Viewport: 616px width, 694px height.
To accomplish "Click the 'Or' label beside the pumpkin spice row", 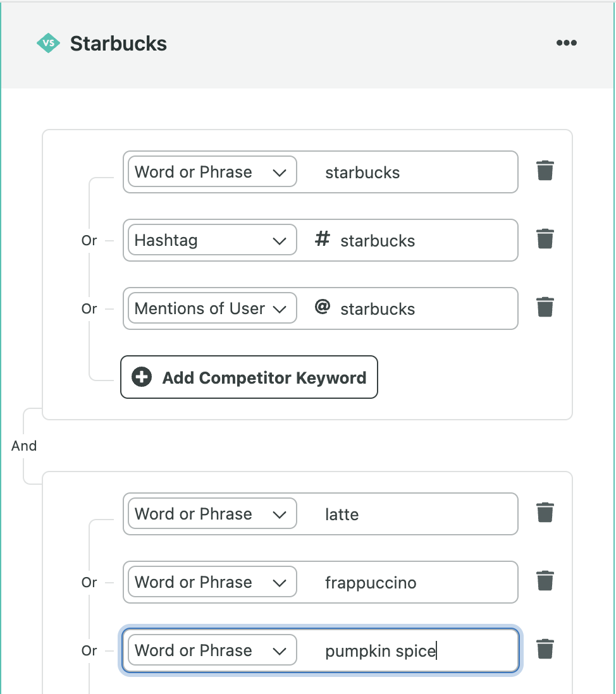I will click(89, 650).
